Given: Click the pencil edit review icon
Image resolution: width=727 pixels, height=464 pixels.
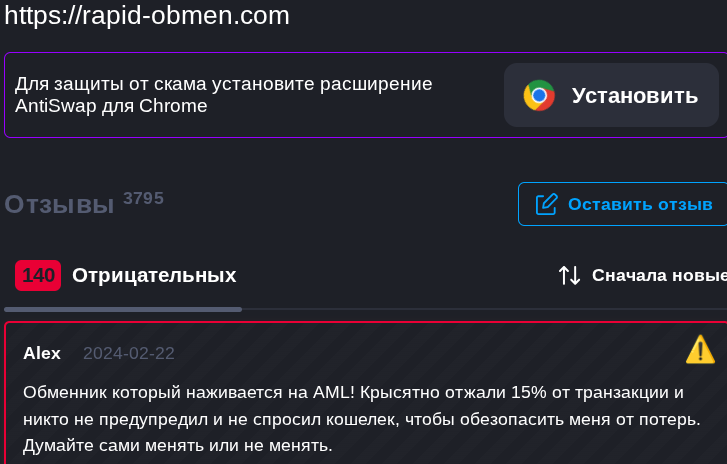Looking at the screenshot, I should (546, 204).
